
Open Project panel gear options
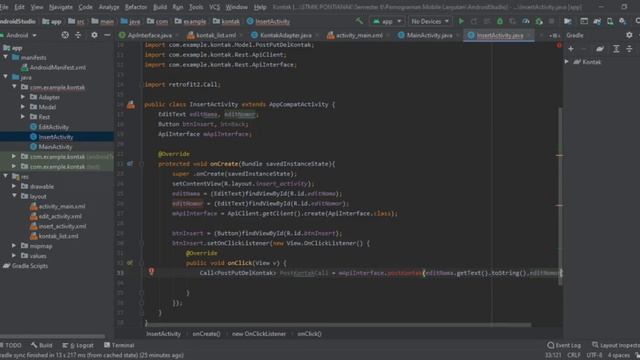(94, 36)
